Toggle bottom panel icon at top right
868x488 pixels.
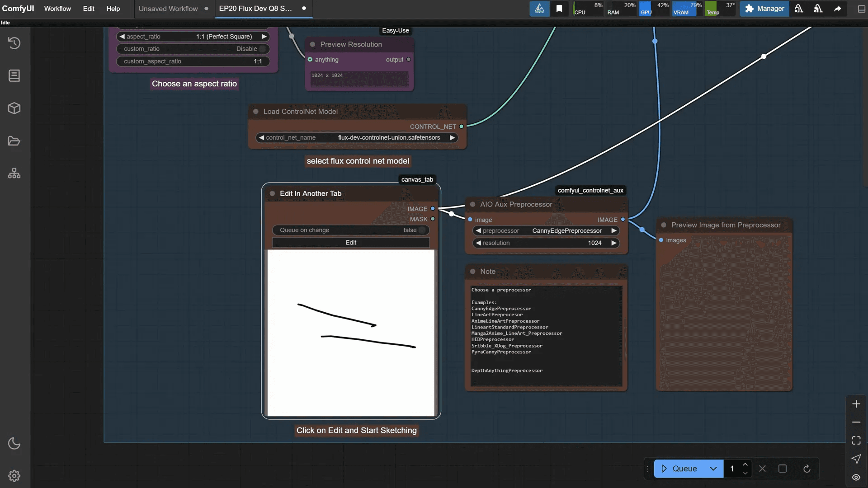coord(861,9)
